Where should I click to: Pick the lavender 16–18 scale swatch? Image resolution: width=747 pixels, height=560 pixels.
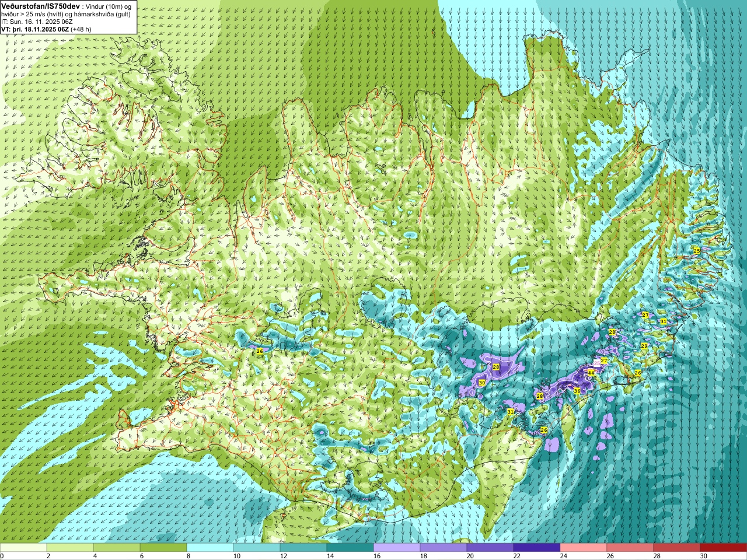(397, 548)
